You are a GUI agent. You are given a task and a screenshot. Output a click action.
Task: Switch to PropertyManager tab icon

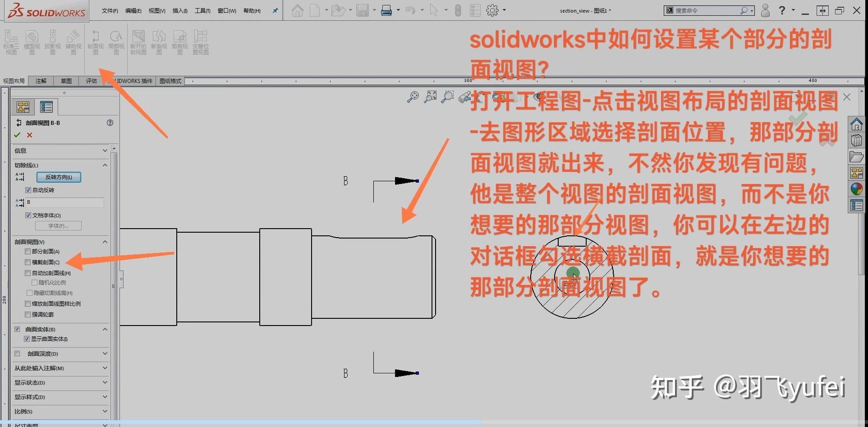[46, 107]
